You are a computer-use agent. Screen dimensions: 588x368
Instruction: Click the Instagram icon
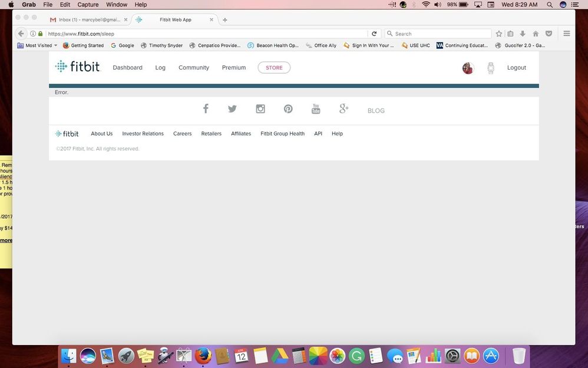coord(260,109)
